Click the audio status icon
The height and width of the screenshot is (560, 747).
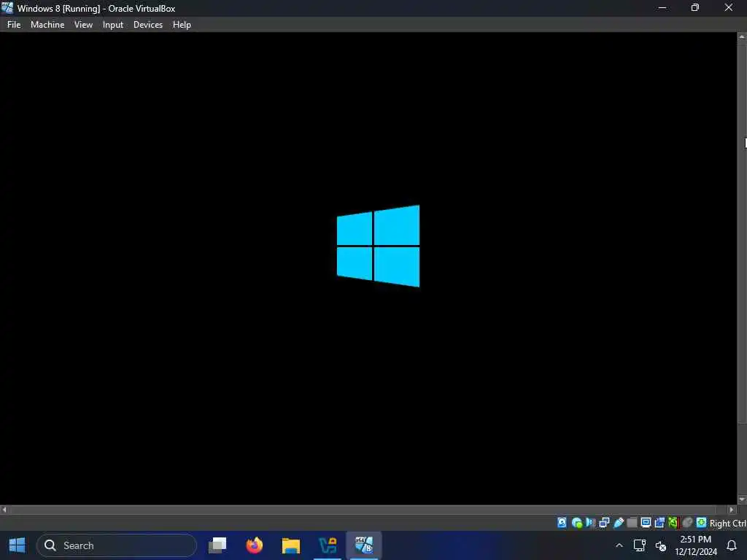click(591, 523)
